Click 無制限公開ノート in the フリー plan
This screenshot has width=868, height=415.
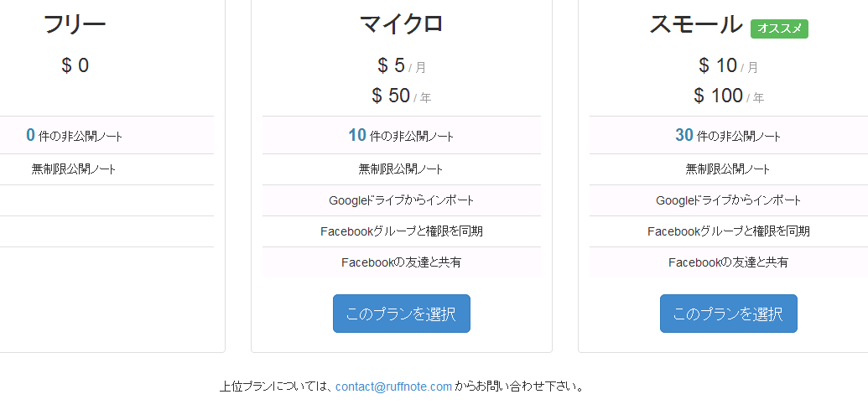pyautogui.click(x=74, y=169)
